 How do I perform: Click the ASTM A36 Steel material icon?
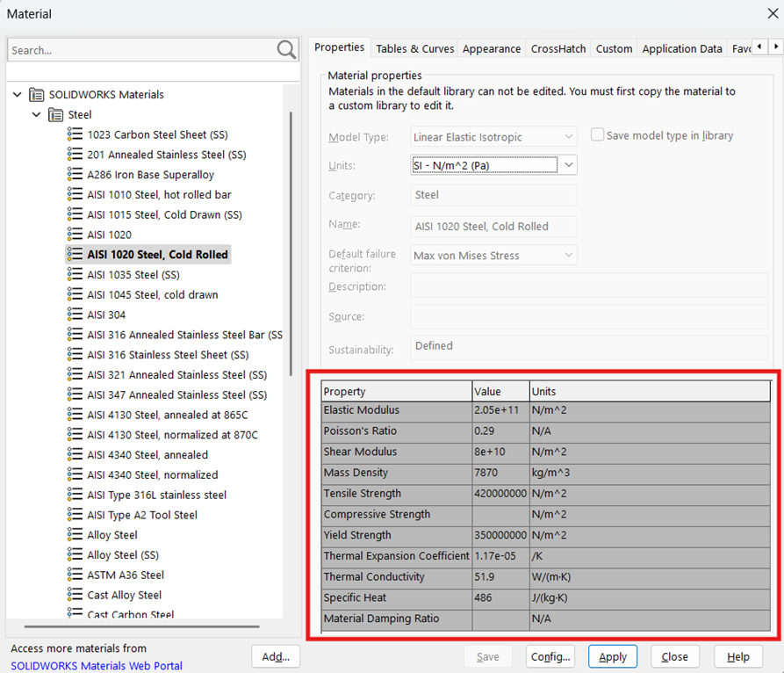point(73,575)
